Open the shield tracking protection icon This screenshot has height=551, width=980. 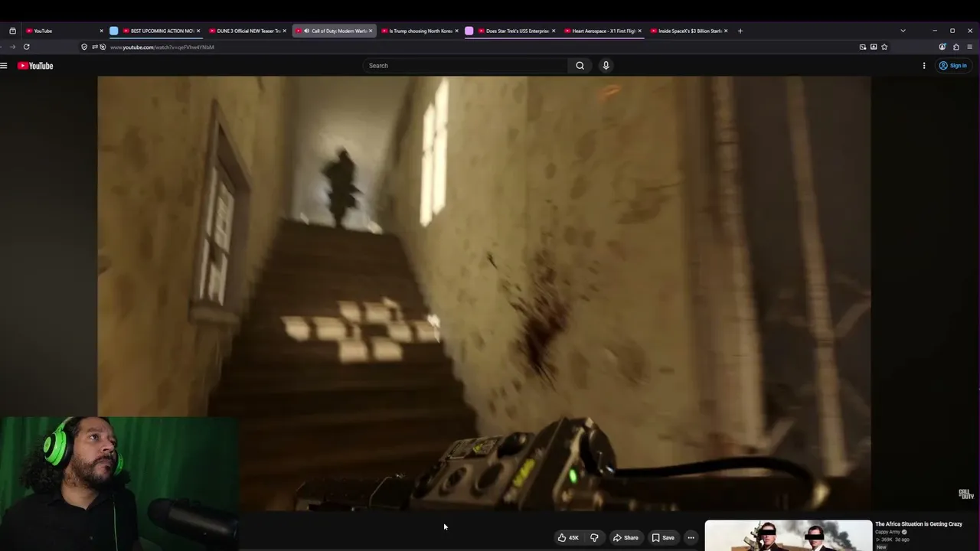click(x=84, y=47)
